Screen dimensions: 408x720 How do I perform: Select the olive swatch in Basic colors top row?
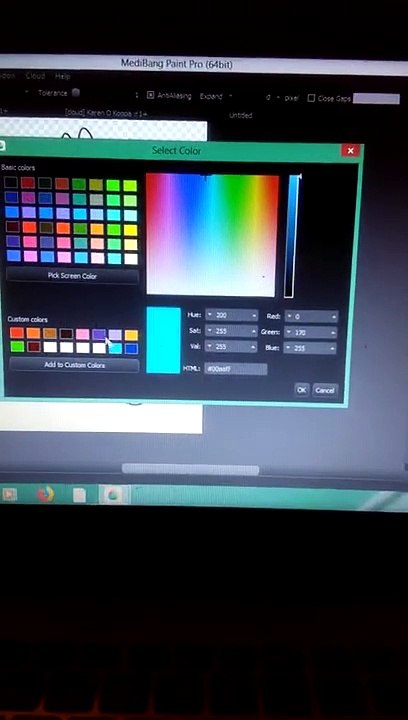pos(95,185)
